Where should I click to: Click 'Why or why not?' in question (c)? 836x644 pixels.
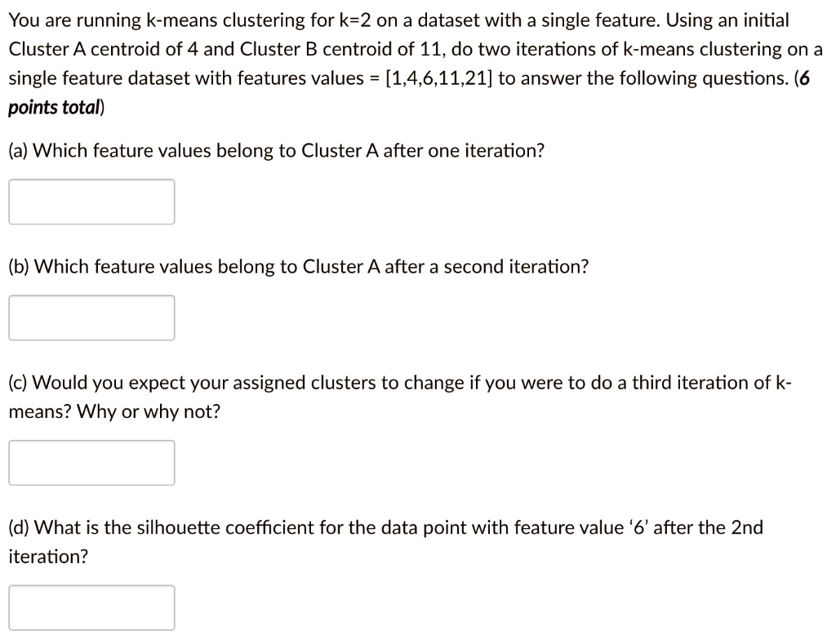pyautogui.click(x=149, y=411)
